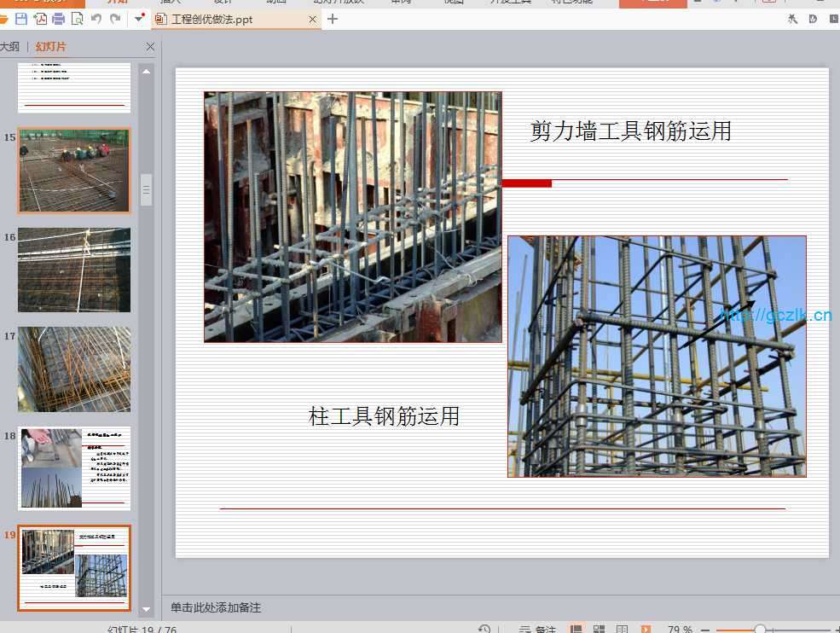Open the 79 % zoom level menu
The image size is (840, 633).
680,630
